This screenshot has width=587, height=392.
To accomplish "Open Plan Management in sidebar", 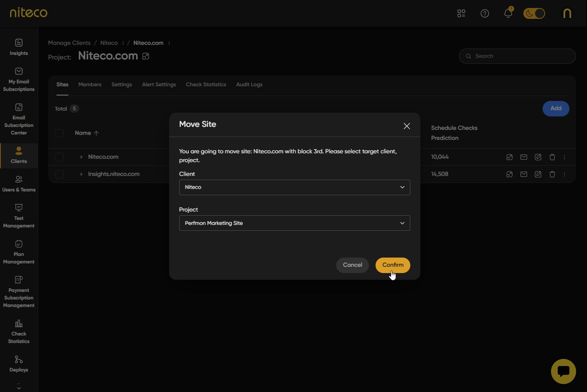I will 19,252.
